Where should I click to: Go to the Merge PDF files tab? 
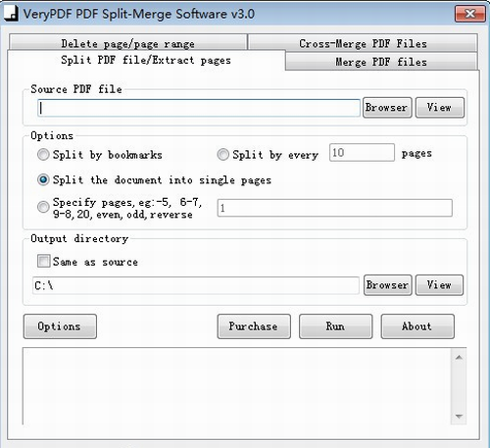tap(381, 62)
